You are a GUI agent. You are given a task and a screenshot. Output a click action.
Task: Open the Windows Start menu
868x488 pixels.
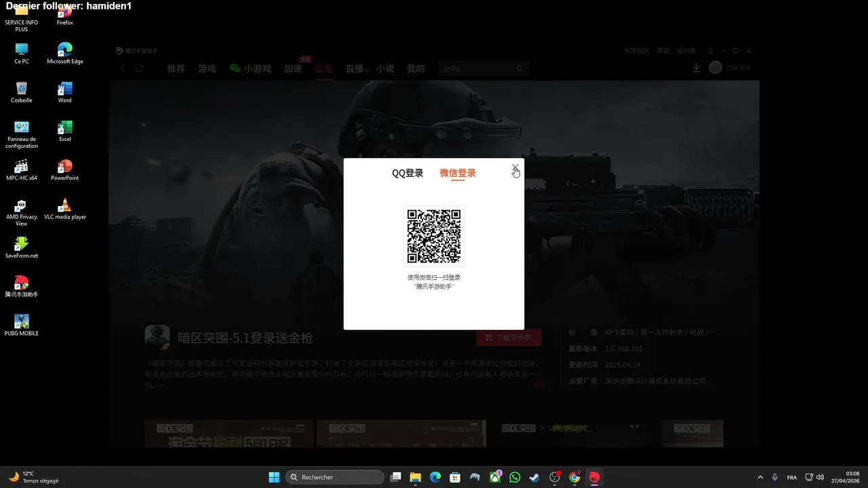[274, 477]
